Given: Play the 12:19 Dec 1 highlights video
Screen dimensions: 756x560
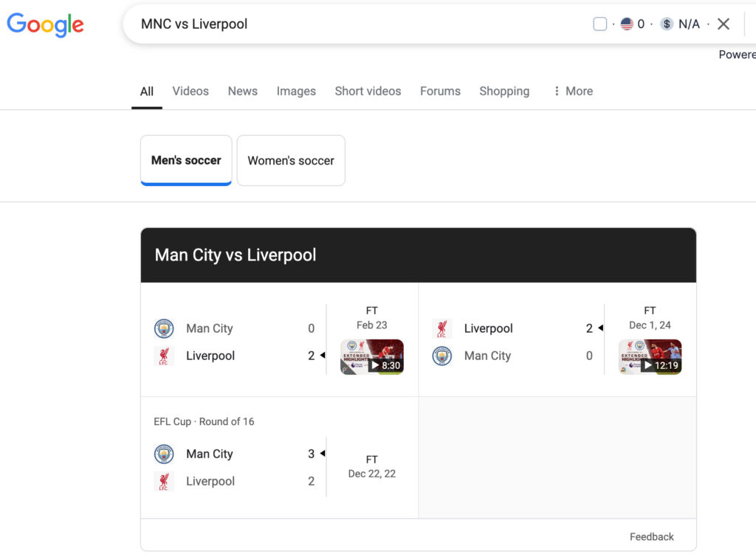Looking at the screenshot, I should (650, 356).
